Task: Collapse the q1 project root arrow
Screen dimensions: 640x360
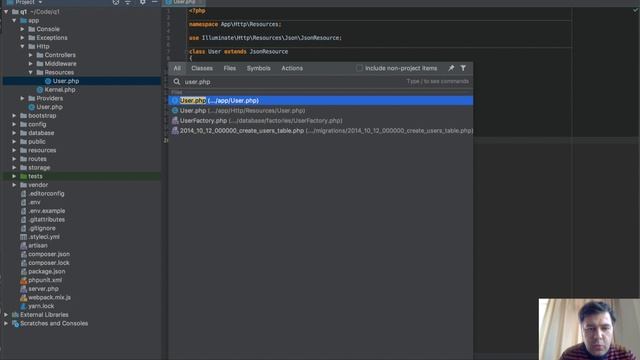Action: (x=6, y=12)
